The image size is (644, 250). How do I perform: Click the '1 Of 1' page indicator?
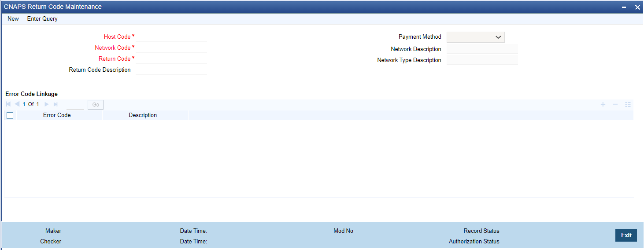[x=31, y=105]
